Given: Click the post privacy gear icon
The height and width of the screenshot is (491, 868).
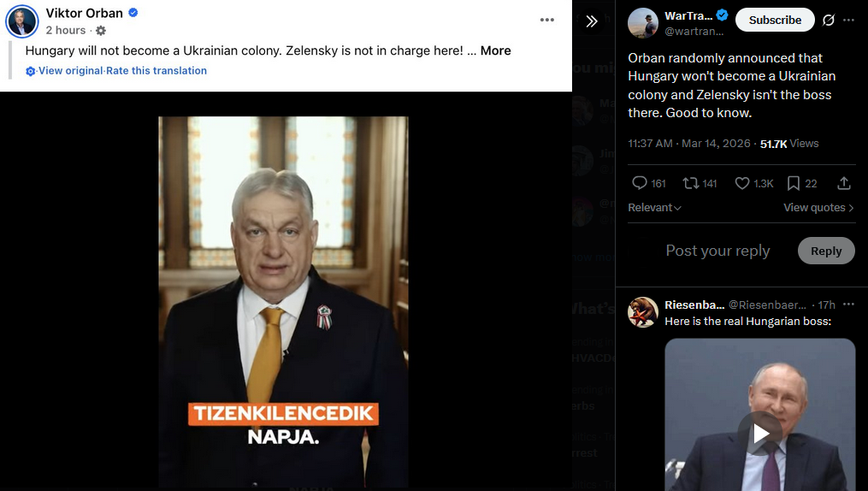Looking at the screenshot, I should 101,31.
